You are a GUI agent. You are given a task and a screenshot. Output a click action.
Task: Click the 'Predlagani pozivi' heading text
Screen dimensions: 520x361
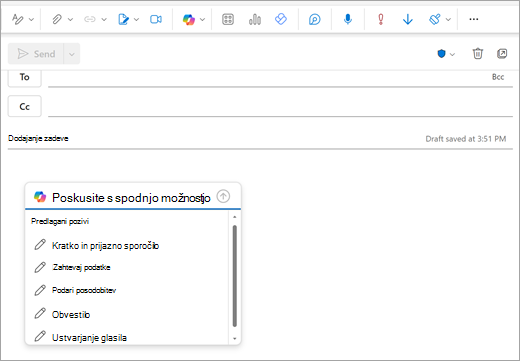(60, 221)
